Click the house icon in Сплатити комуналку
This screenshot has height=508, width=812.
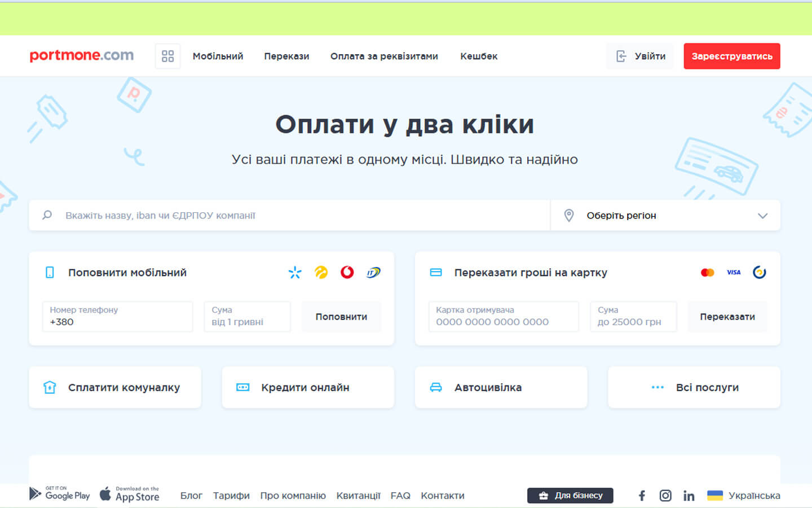[x=50, y=387]
